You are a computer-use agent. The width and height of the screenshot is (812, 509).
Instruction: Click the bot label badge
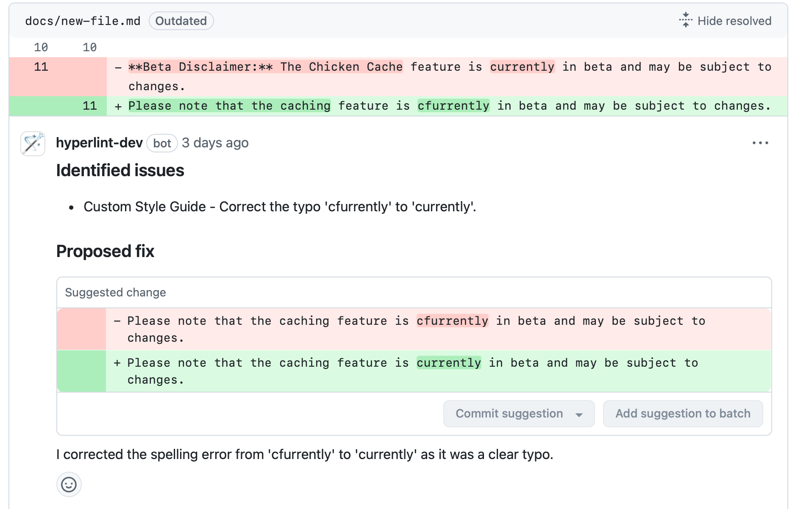[162, 143]
